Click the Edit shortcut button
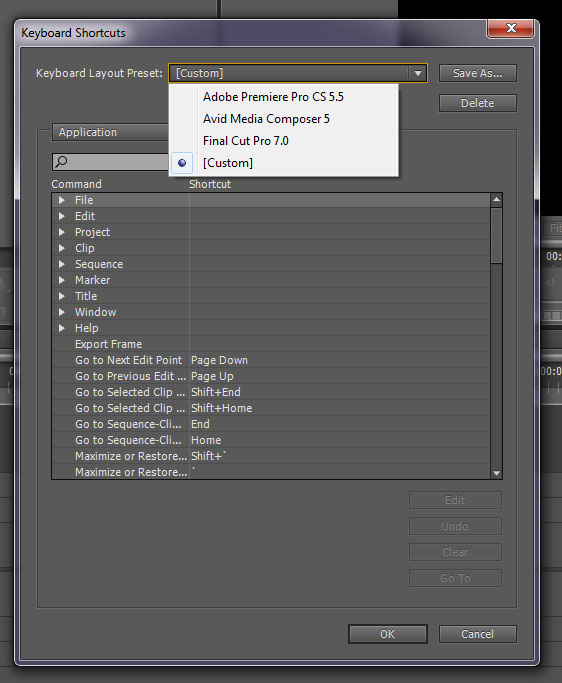Image resolution: width=562 pixels, height=683 pixels. (455, 500)
